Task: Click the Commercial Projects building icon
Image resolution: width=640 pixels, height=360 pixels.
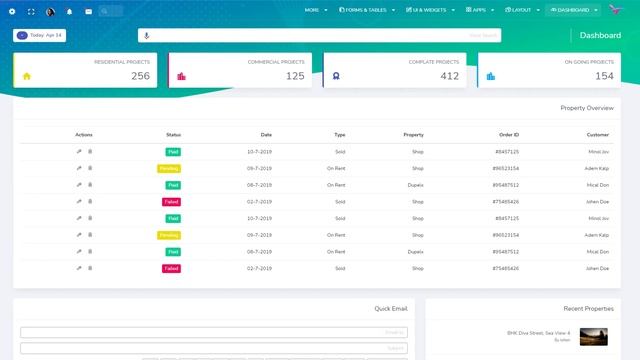Action: point(182,76)
